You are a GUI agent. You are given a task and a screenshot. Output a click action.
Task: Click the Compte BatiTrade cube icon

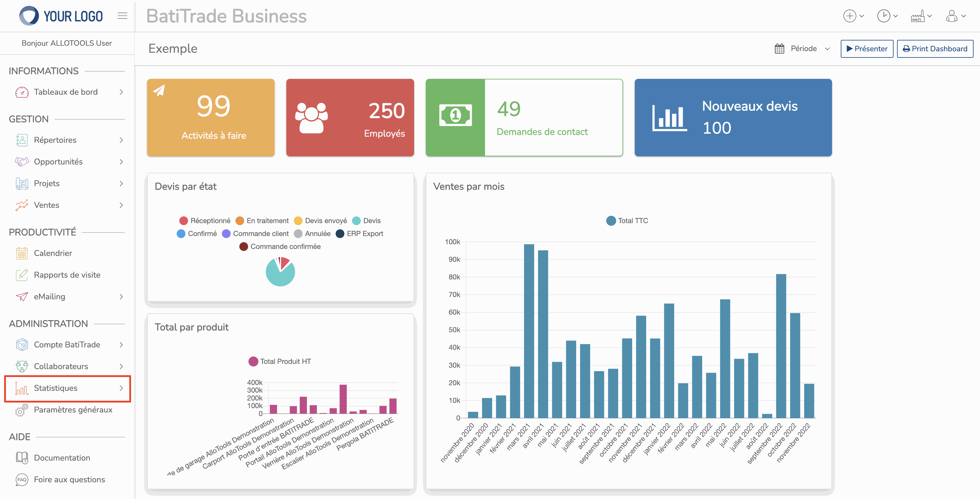[22, 344]
